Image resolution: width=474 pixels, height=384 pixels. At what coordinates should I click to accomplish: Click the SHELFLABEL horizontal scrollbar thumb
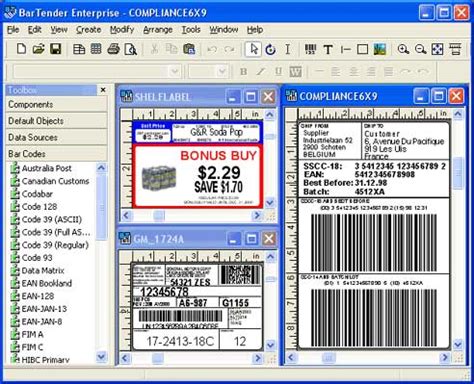click(159, 216)
